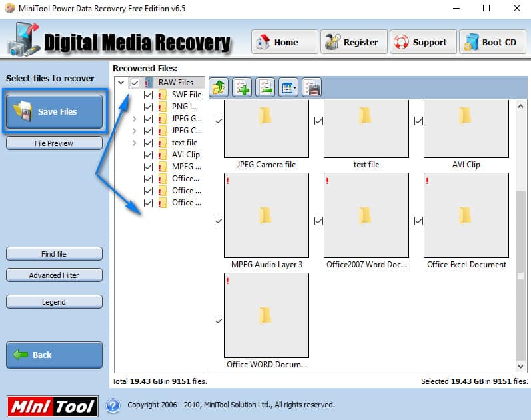Image resolution: width=531 pixels, height=420 pixels.
Task: Open Support with lifebuoy icon
Action: pos(422,42)
